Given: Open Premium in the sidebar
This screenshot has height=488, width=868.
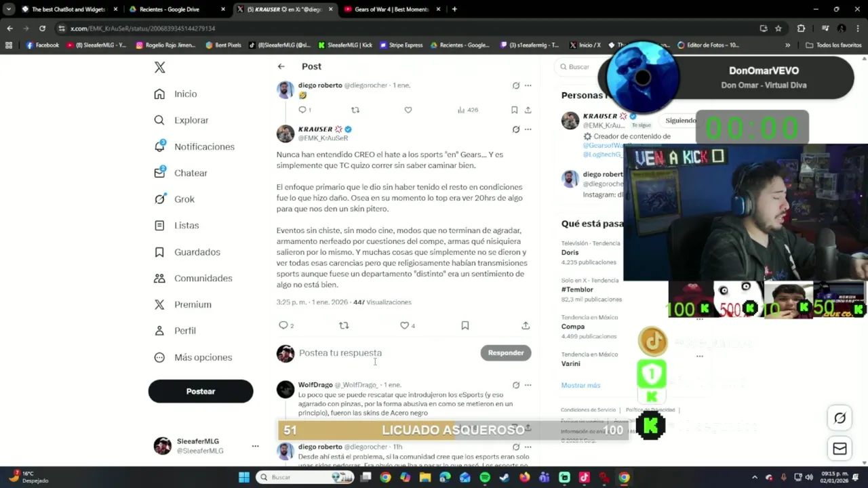Looking at the screenshot, I should click(182, 304).
